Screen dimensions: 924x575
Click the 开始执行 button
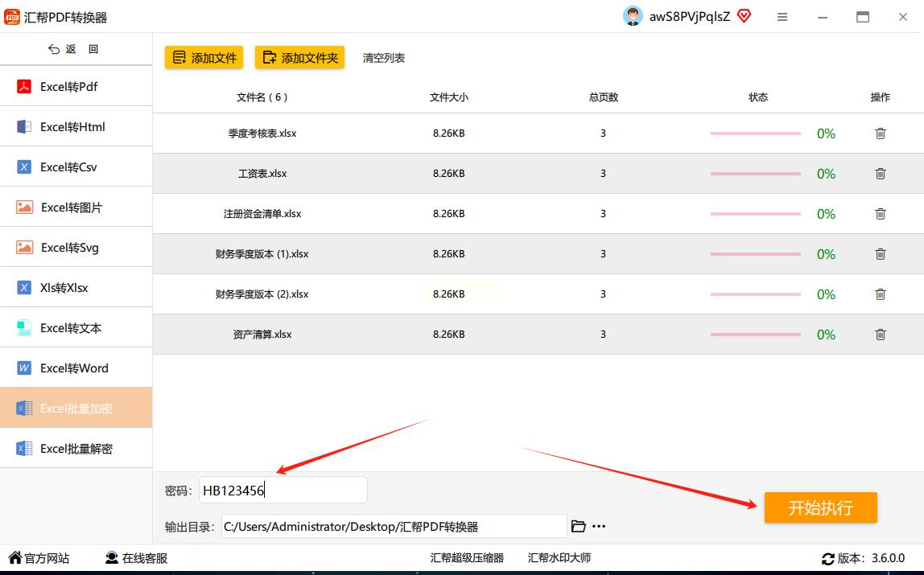pos(820,507)
